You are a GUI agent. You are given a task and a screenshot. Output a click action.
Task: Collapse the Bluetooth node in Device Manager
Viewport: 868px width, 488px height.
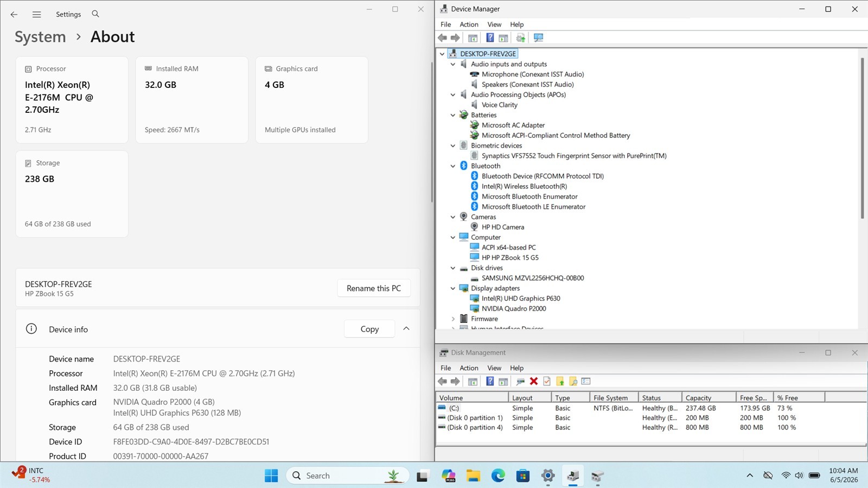click(x=453, y=166)
